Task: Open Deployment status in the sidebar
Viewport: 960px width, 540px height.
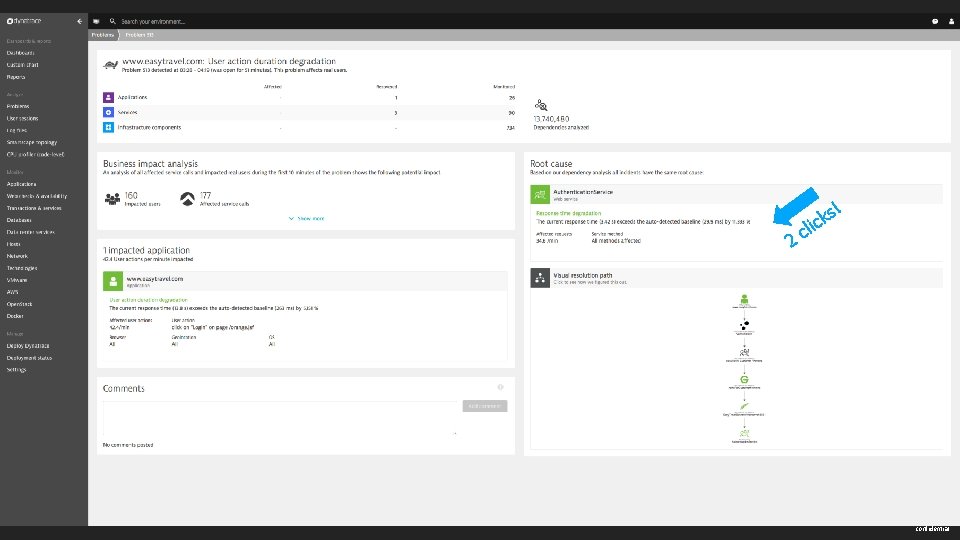Action: pos(29,358)
